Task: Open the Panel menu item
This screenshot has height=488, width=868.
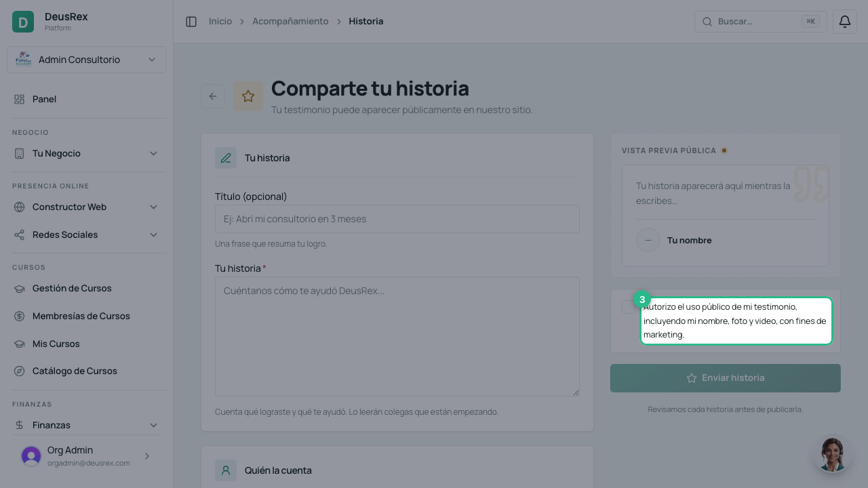Action: point(86,99)
